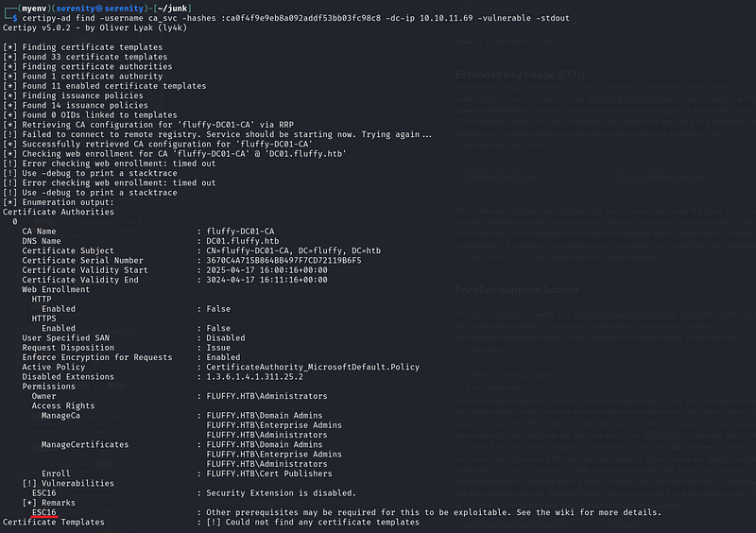Image resolution: width=756 pixels, height=533 pixels.
Task: Click the serenity username in prompt
Action: tap(75, 9)
